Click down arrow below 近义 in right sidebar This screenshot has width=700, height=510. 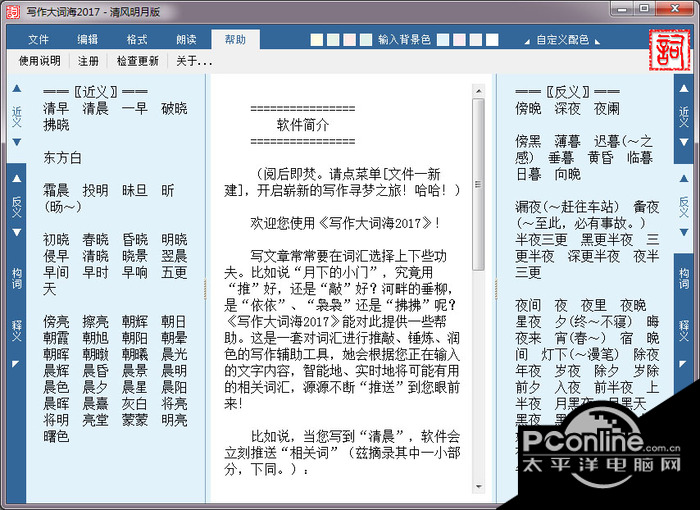tap(684, 142)
